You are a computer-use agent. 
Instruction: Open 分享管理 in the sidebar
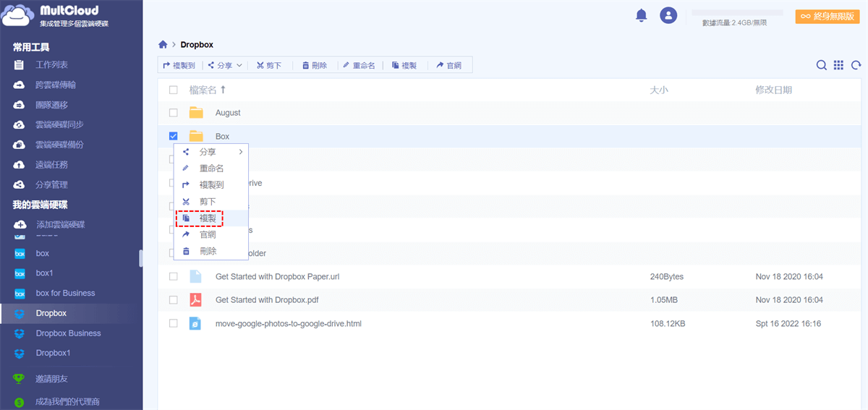[x=51, y=184]
